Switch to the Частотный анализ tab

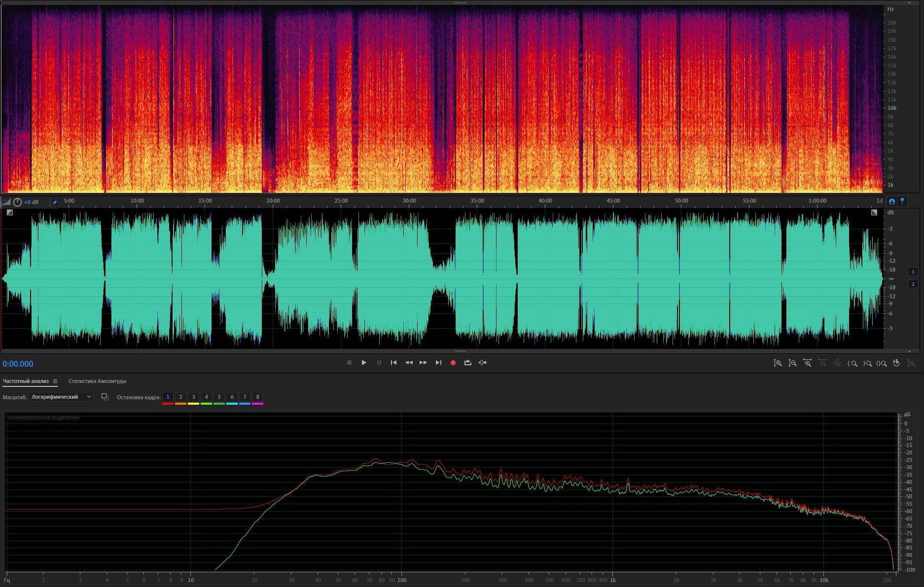point(26,381)
